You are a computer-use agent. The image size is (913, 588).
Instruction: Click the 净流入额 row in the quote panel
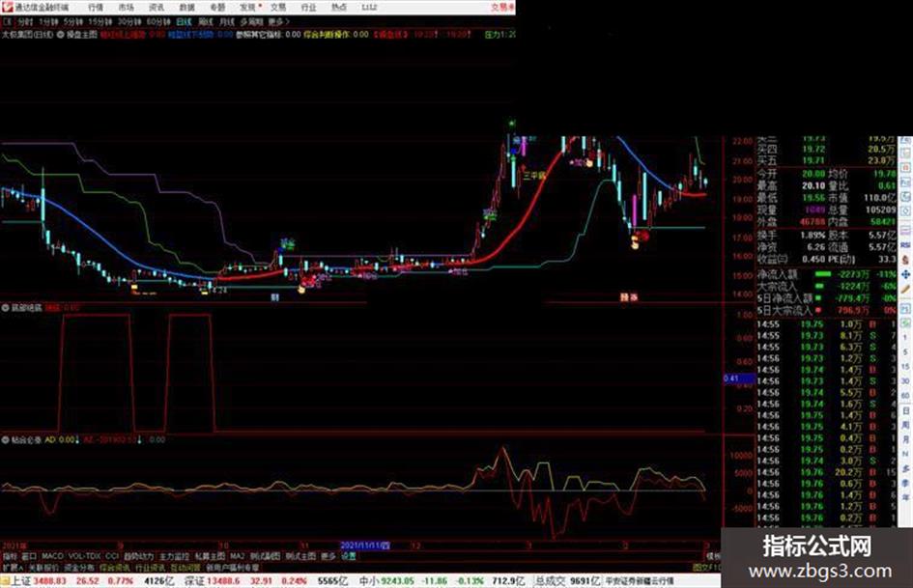(826, 274)
